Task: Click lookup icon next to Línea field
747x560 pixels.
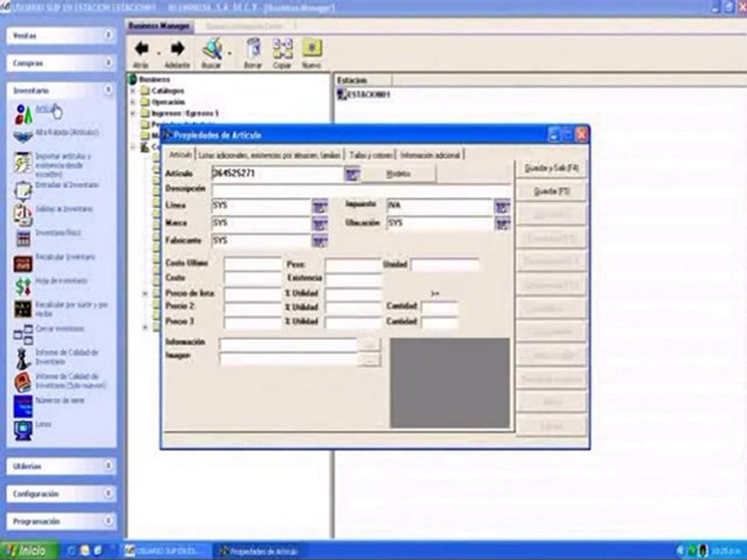Action: tap(320, 206)
